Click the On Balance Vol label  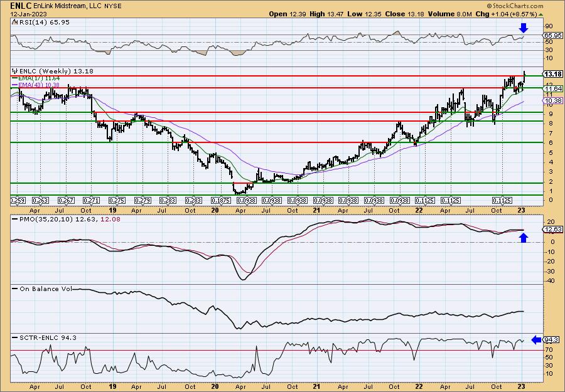point(45,289)
